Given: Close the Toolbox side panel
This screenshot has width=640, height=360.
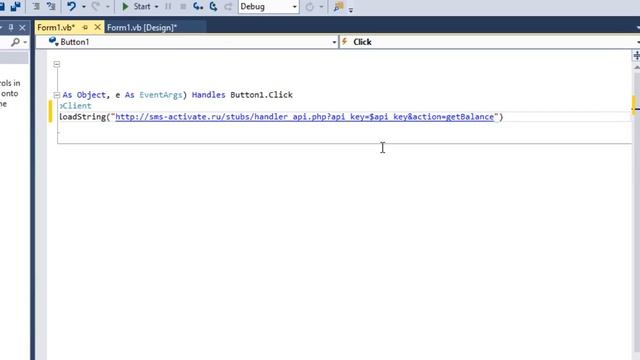Looking at the screenshot, I should coord(22,27).
